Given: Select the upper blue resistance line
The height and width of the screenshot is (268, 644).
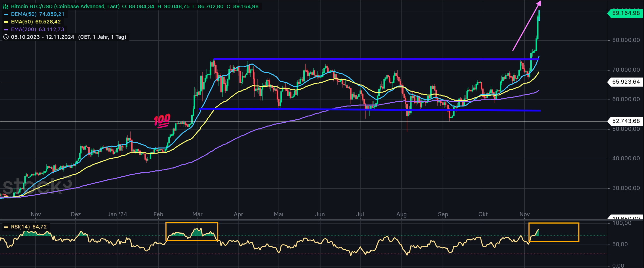Looking at the screenshot, I should point(354,59).
